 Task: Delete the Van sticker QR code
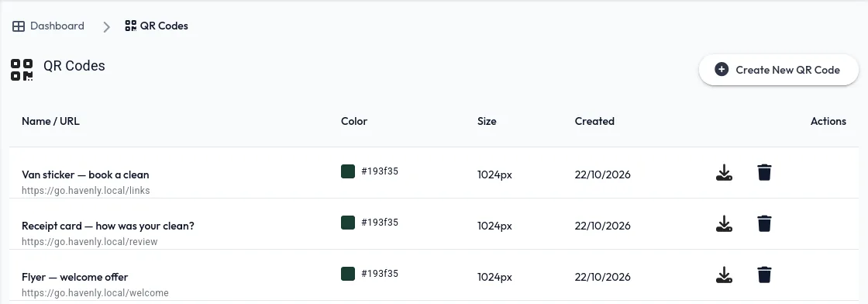(x=764, y=173)
